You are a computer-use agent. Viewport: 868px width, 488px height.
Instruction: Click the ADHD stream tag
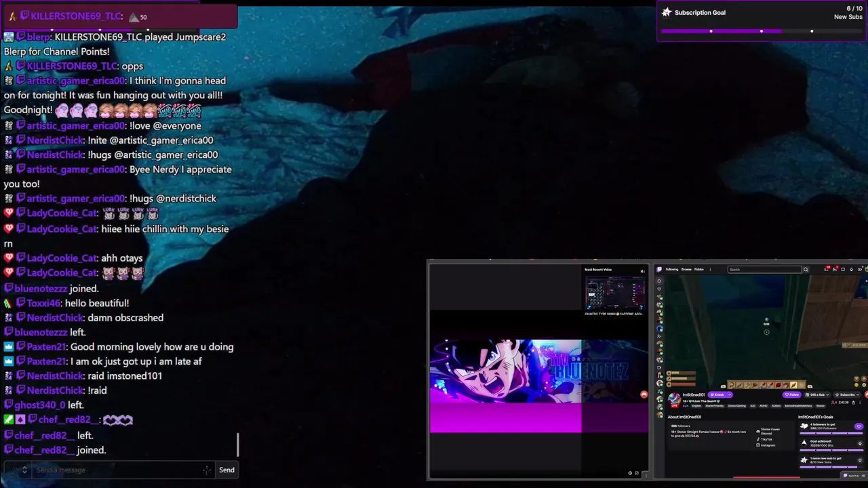click(764, 406)
